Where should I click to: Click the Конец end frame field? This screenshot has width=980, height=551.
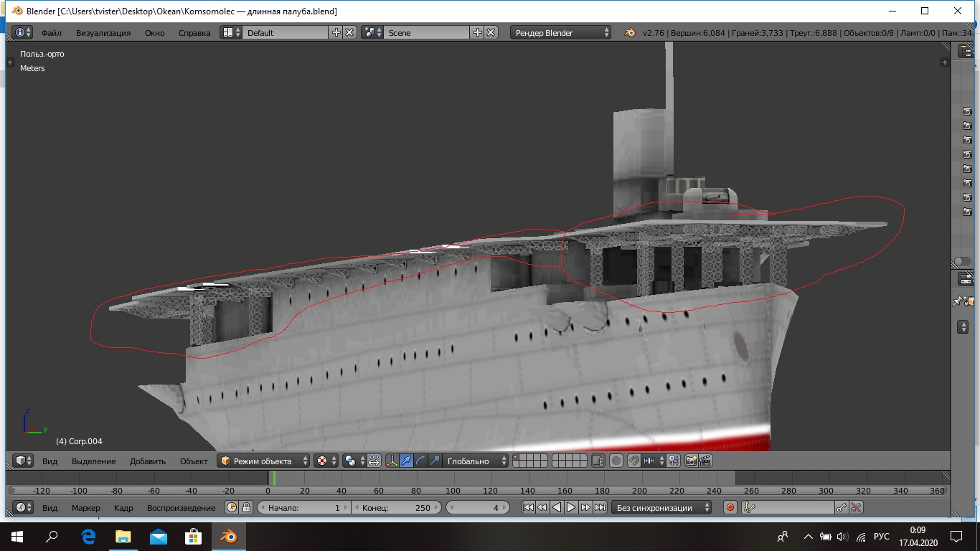[397, 507]
